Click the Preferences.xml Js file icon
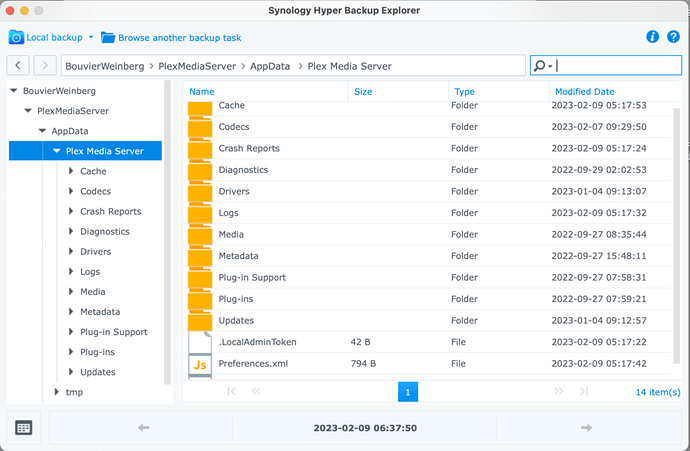This screenshot has width=690, height=451. [200, 364]
